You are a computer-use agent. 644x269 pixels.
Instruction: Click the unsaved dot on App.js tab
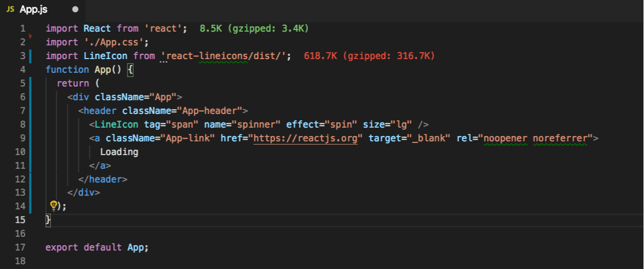coord(75,9)
